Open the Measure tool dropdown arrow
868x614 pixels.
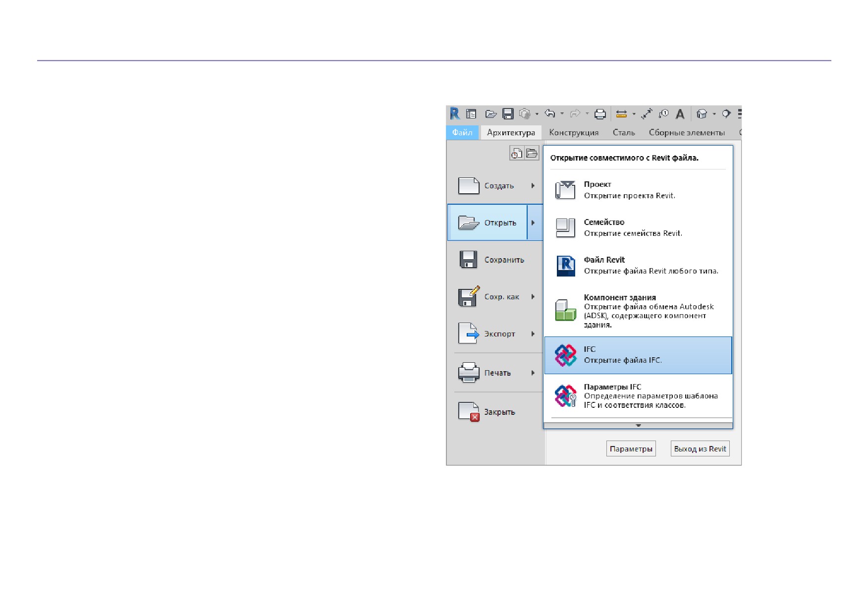pos(634,114)
